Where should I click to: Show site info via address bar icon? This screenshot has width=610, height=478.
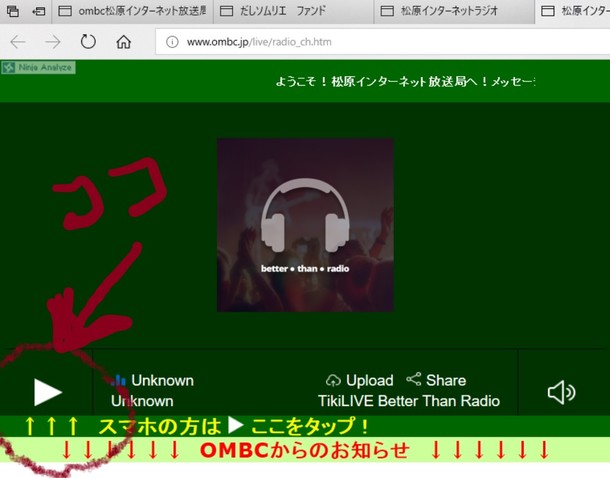[x=171, y=42]
